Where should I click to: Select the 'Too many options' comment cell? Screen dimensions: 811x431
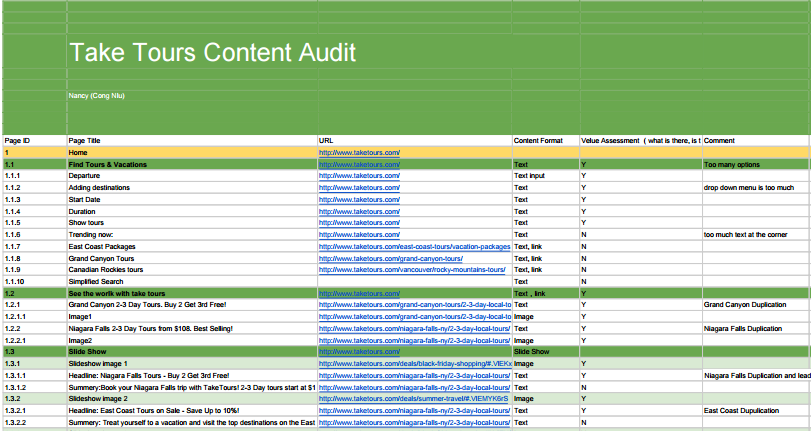[756, 165]
